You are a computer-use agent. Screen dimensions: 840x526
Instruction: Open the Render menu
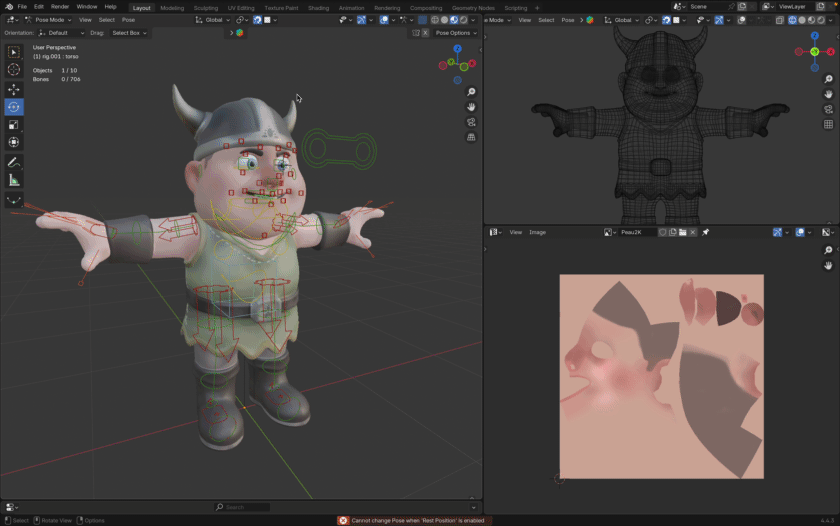coord(60,7)
